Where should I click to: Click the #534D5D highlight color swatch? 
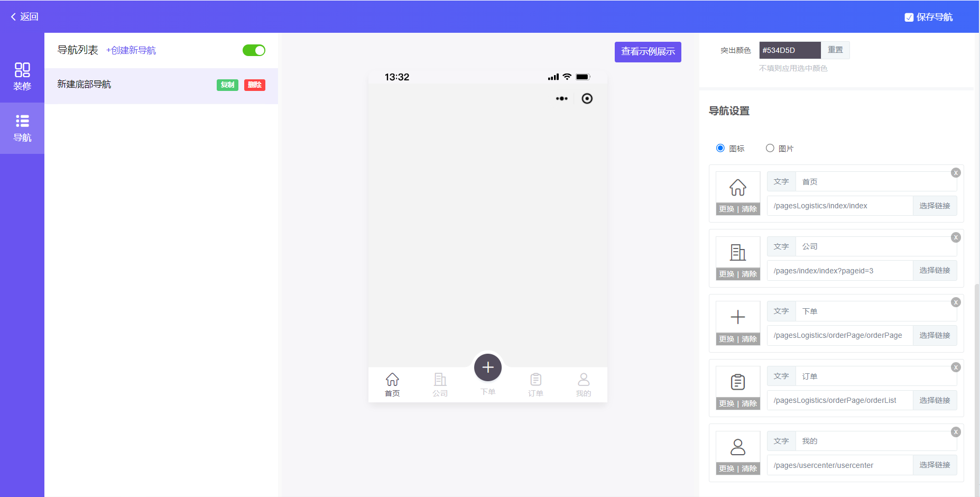(x=789, y=50)
